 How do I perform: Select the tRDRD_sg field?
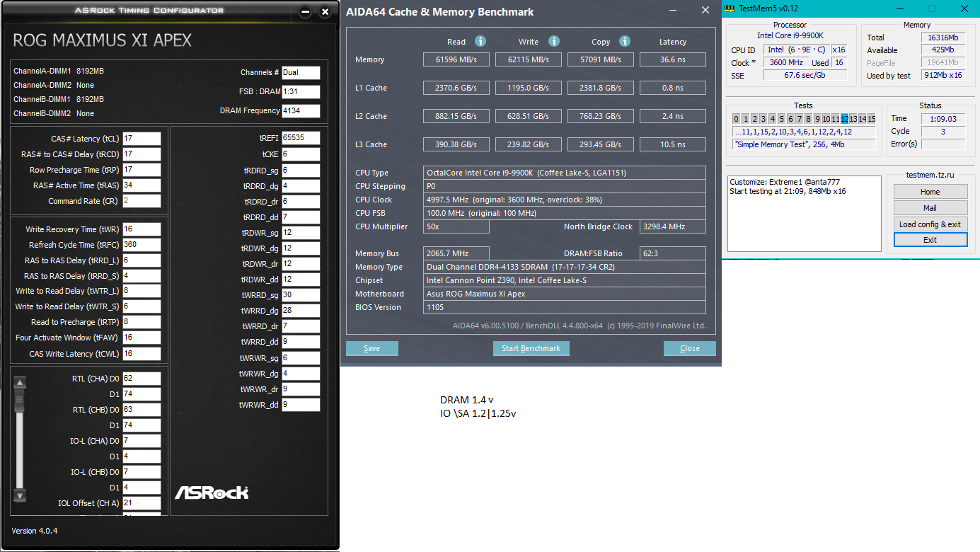(x=301, y=171)
